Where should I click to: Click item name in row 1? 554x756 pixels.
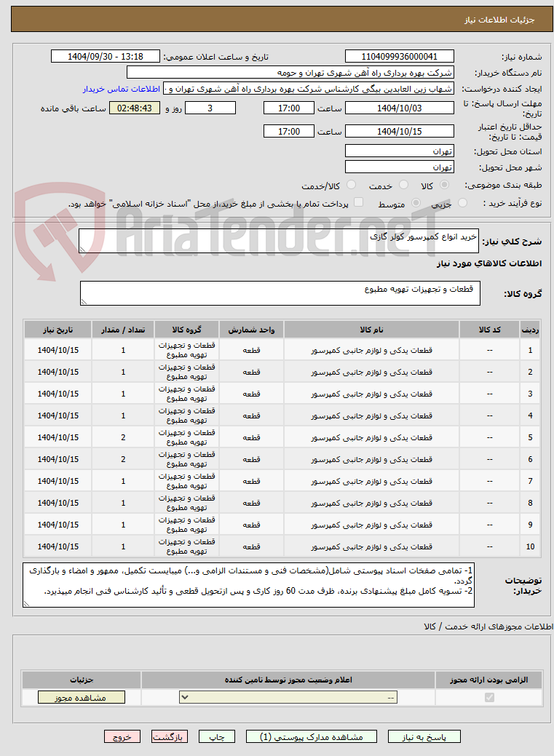(371, 351)
